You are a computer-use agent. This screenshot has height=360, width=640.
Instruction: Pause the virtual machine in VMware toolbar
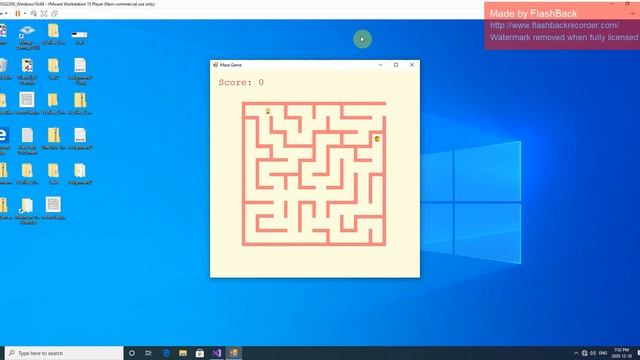tap(18, 13)
